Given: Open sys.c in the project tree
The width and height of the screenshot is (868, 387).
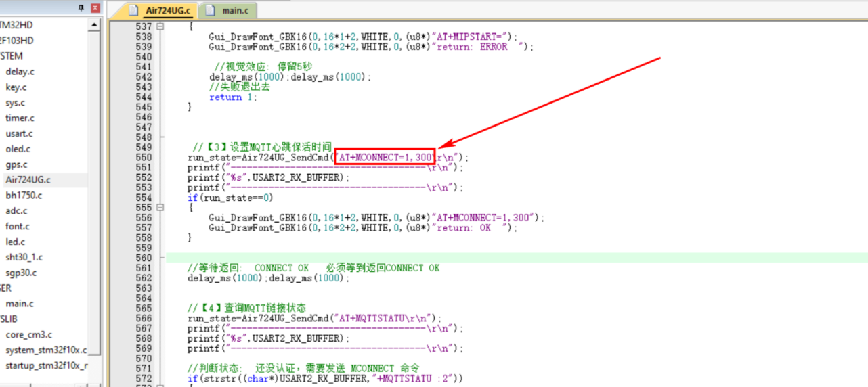Looking at the screenshot, I should coord(16,102).
